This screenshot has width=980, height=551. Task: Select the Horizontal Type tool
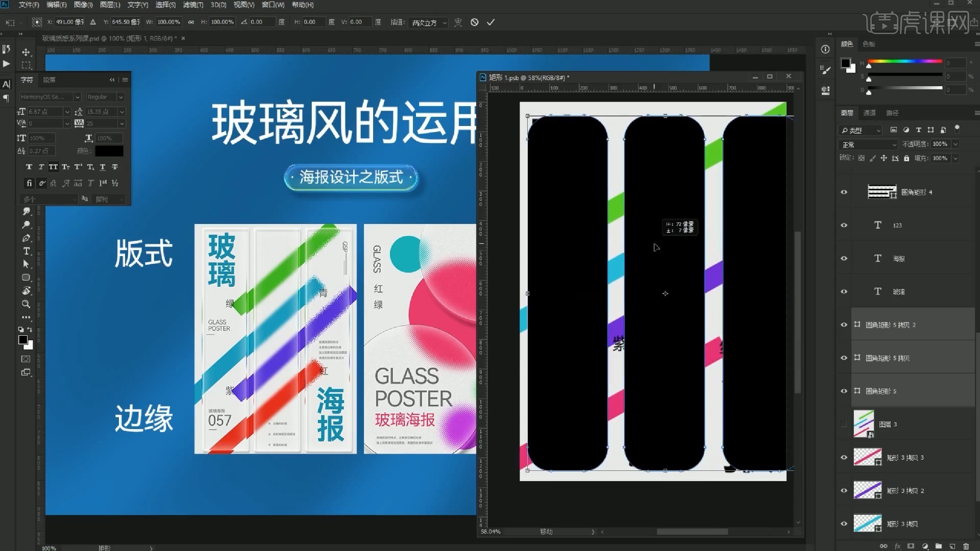point(27,251)
